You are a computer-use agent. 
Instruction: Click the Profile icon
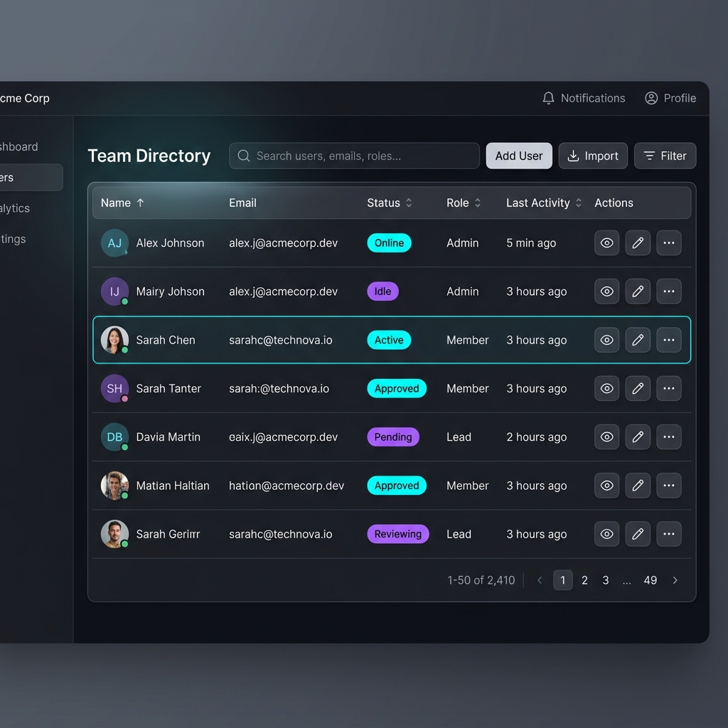[651, 98]
